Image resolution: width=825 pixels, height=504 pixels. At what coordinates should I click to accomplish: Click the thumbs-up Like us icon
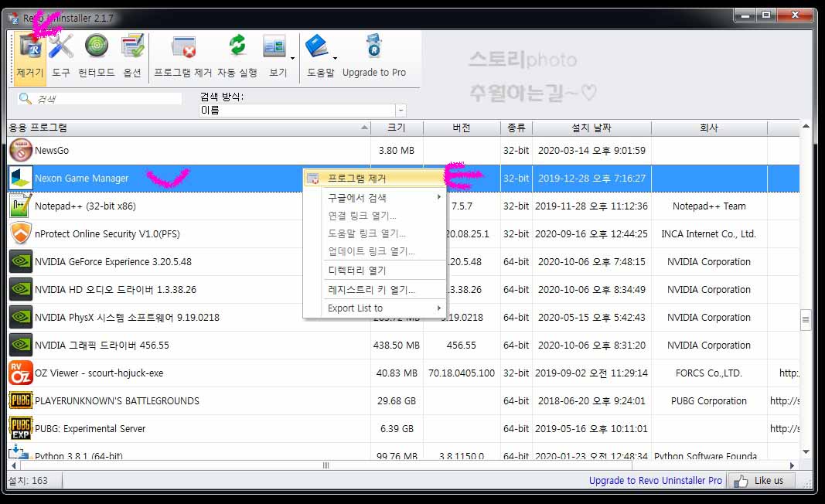click(741, 481)
